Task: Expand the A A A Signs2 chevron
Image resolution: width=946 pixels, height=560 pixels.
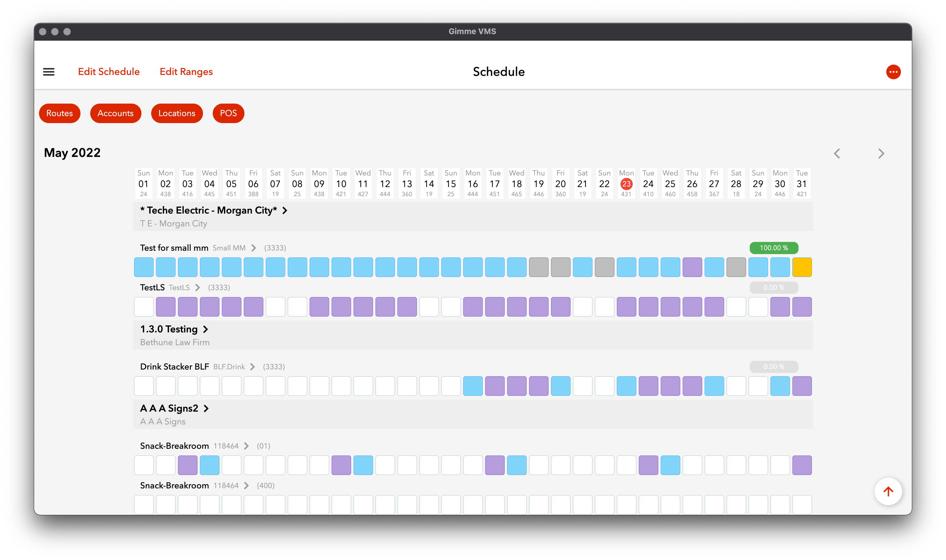Action: [206, 409]
